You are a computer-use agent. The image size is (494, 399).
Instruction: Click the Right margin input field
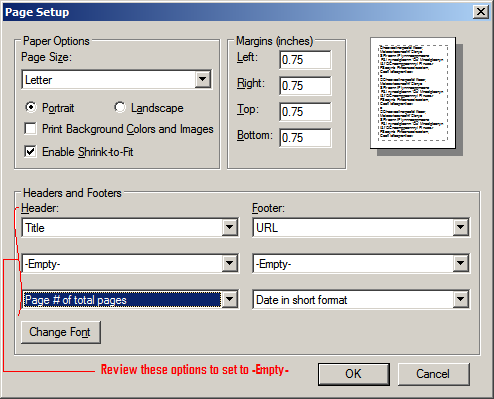tap(305, 86)
